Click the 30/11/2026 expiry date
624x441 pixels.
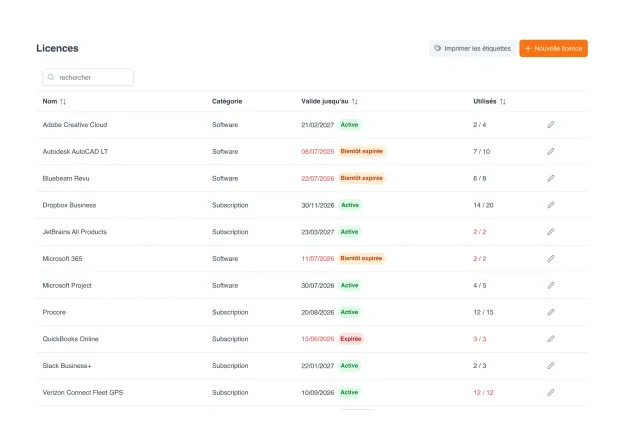(318, 205)
